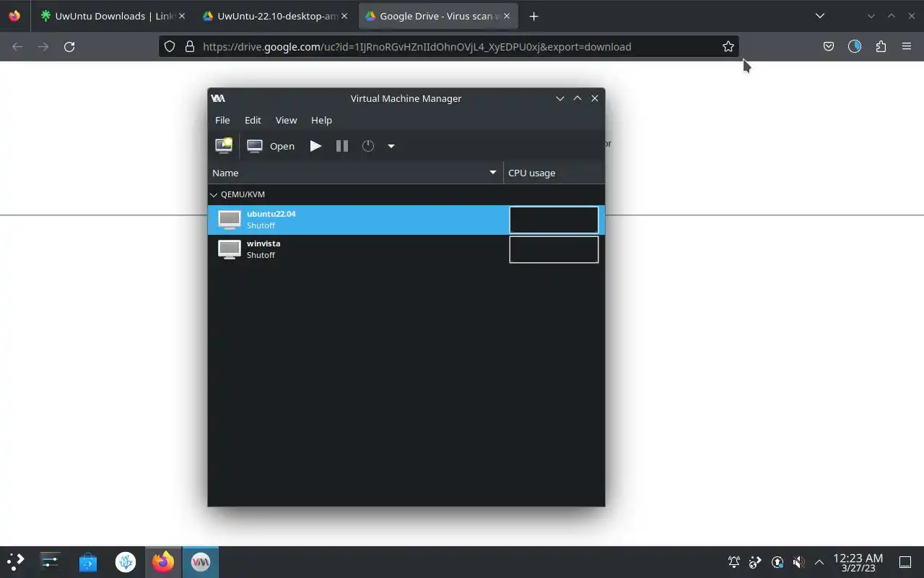Maximize the Virtual Machine Manager window
924x578 pixels.
click(577, 98)
